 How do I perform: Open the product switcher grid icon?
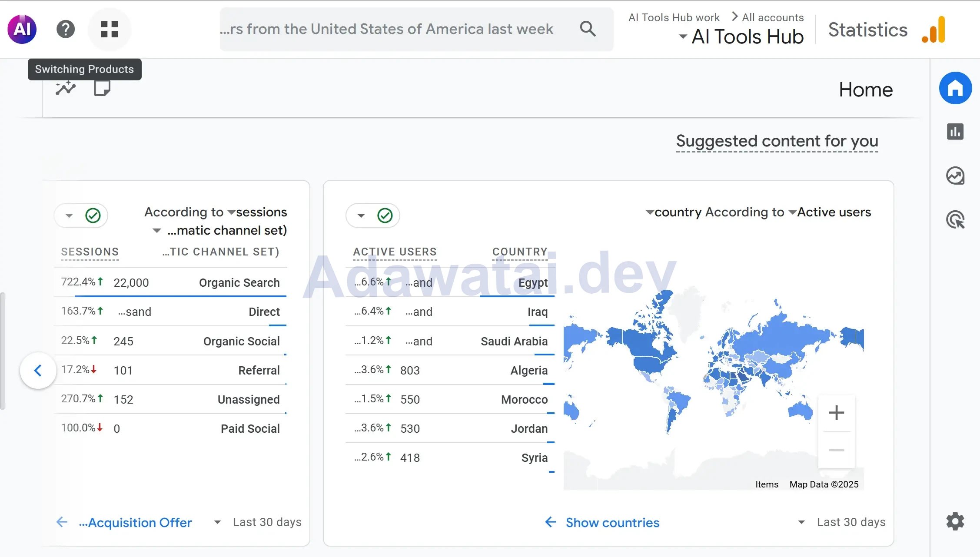[110, 29]
